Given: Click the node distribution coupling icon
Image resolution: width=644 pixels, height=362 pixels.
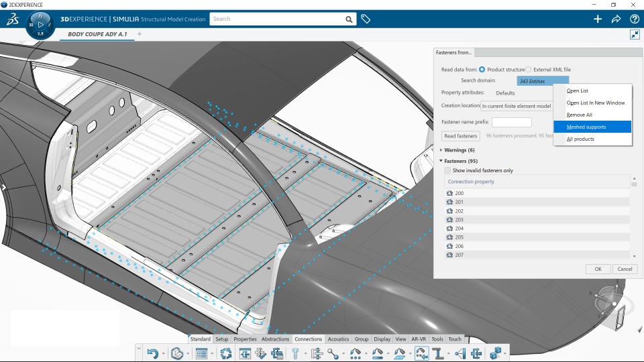Looking at the screenshot, I should 460,353.
